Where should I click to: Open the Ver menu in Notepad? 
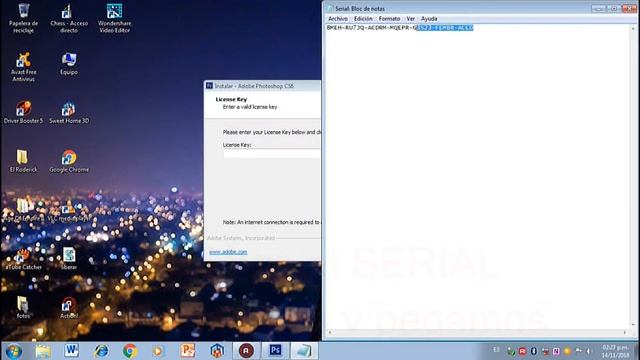tap(411, 19)
